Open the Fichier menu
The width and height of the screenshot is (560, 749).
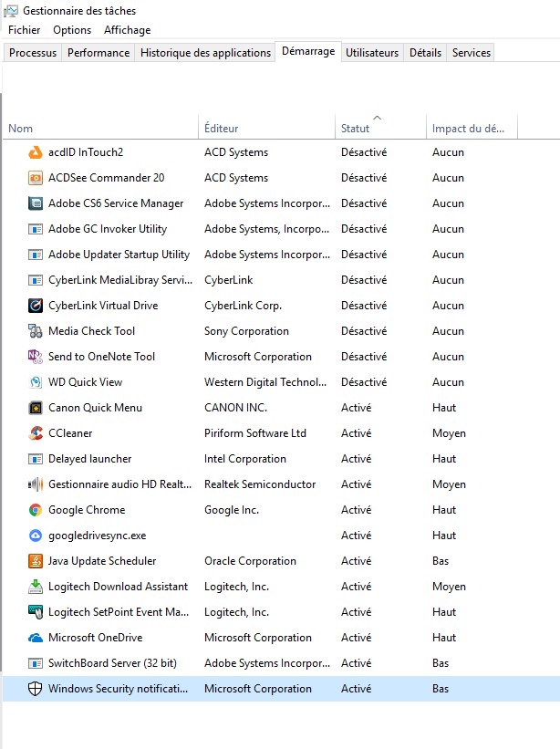click(x=25, y=30)
